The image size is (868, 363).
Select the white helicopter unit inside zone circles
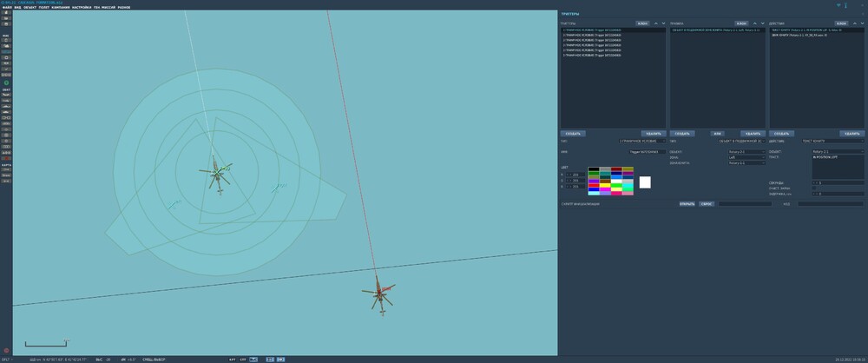pos(216,174)
